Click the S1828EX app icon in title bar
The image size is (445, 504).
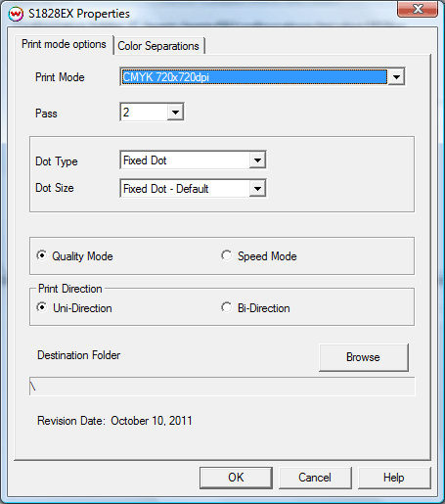(16, 14)
